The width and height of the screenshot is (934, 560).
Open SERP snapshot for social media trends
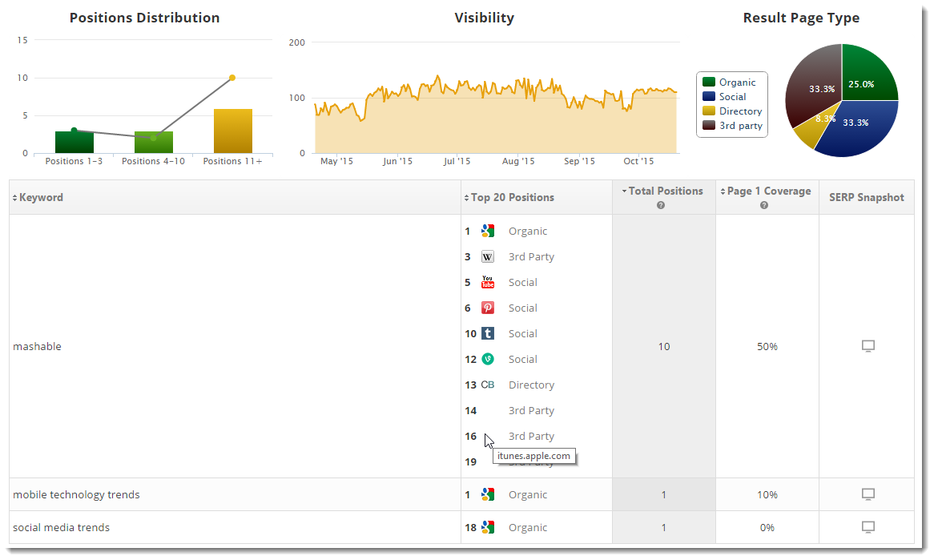(x=867, y=527)
